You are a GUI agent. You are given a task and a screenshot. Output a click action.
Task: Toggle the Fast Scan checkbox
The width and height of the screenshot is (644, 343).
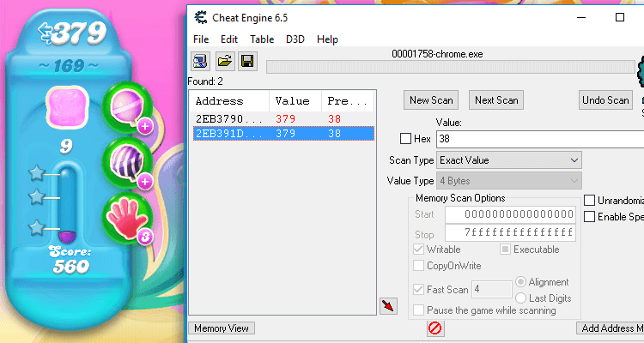[418, 289]
